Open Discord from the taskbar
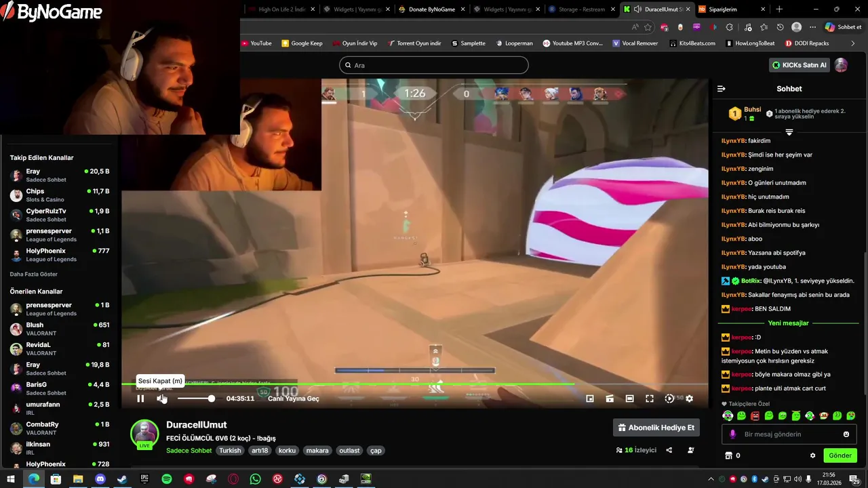 tap(100, 479)
